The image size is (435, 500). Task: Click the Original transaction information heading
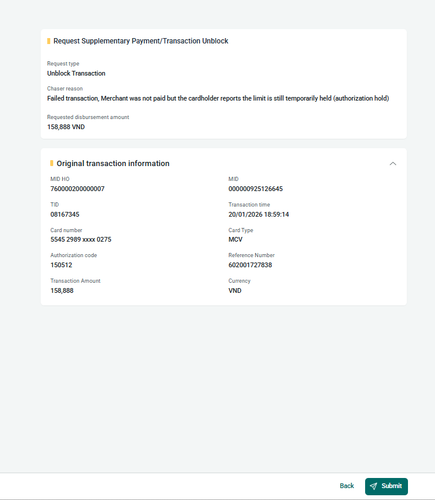point(113,163)
